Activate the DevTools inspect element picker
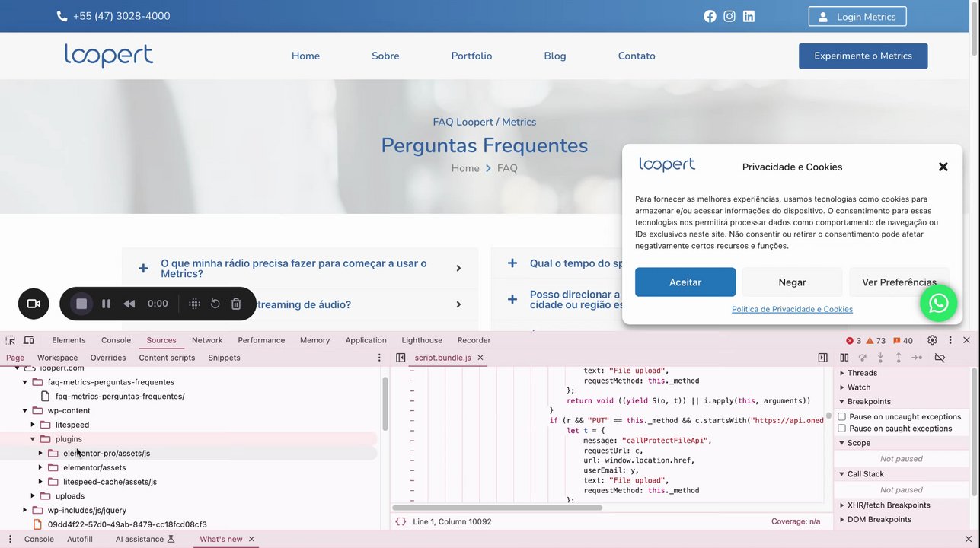 pos(11,340)
